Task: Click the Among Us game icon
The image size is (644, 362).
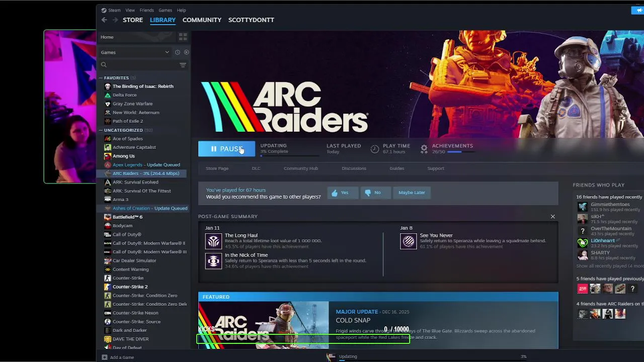Action: point(107,156)
